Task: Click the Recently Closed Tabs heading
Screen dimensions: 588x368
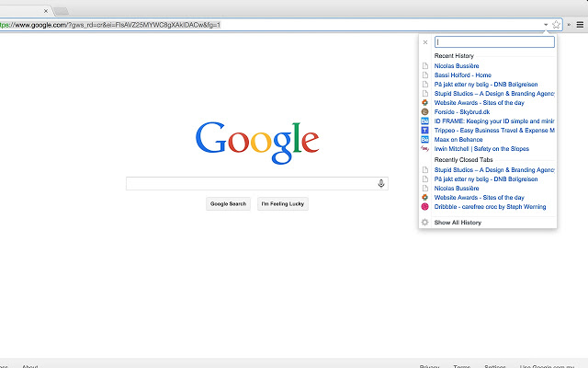Action: (x=463, y=159)
